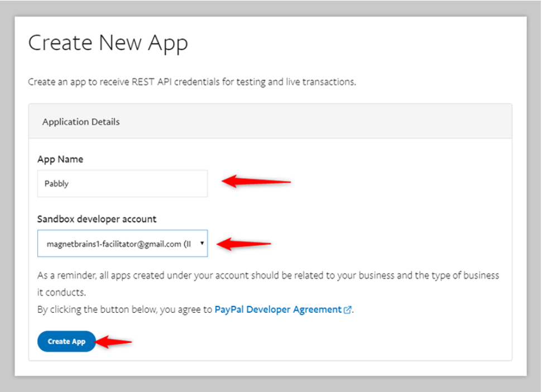Click the Sandbox developer account label
Screen dimensions: 542x392
tap(97, 219)
